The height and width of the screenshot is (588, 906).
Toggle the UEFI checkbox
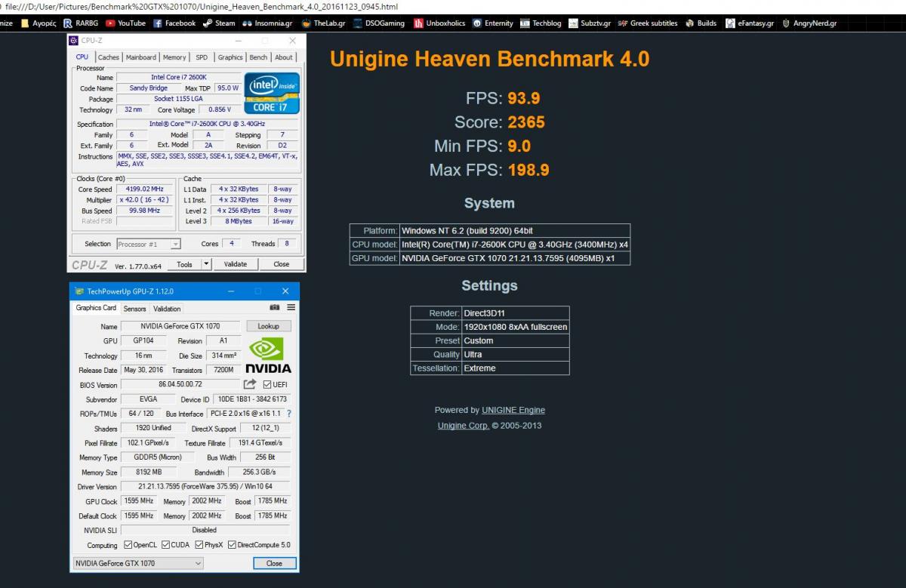tap(267, 384)
